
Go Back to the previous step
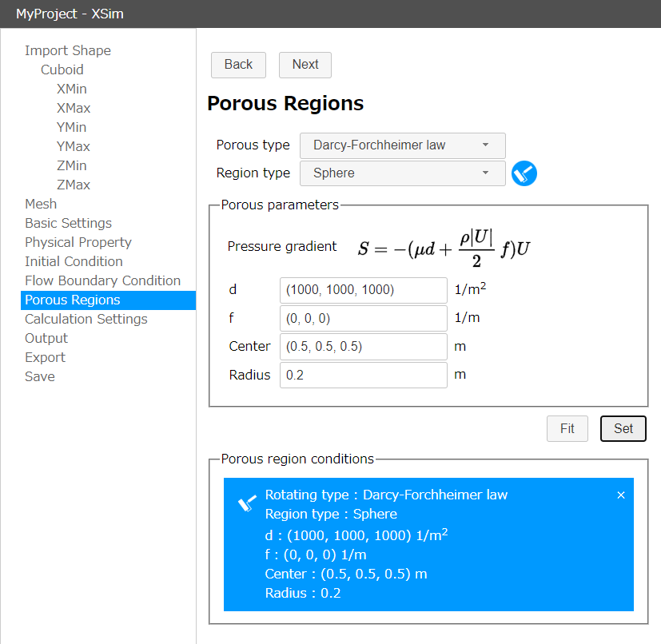click(238, 65)
